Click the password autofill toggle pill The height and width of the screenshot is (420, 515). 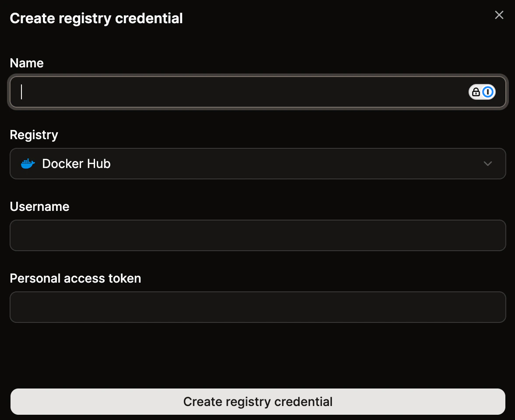point(482,92)
